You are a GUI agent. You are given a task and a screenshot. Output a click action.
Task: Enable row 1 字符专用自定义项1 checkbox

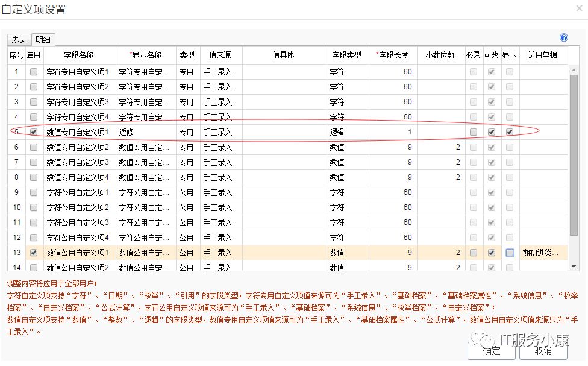pos(34,72)
